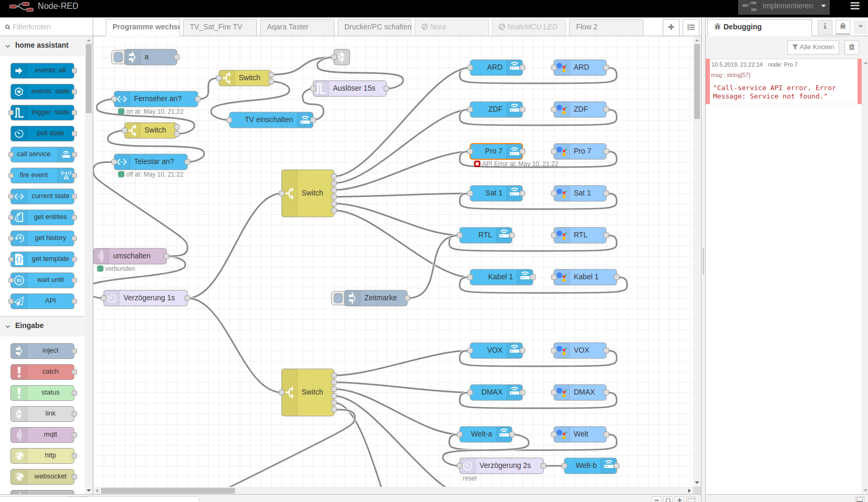Trigger the inject button on the Zeitmarke node
Screen dimensions: 868x502
tap(338, 298)
